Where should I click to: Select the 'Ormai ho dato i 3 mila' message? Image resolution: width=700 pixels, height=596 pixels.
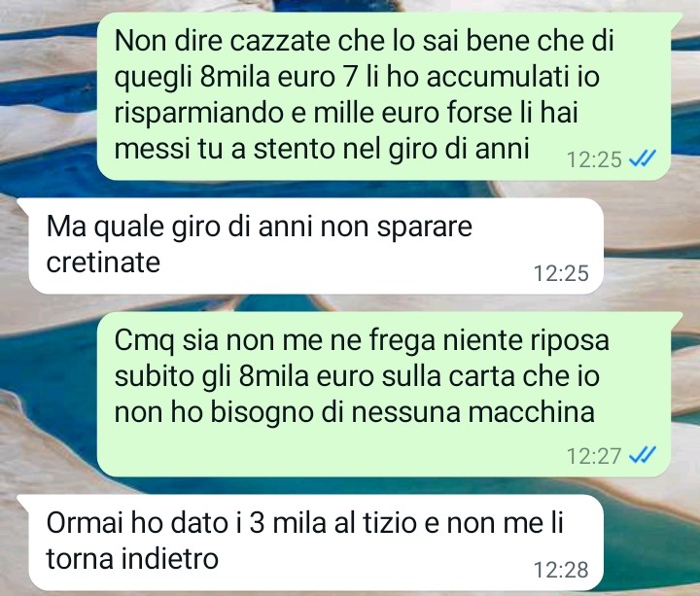(316, 543)
